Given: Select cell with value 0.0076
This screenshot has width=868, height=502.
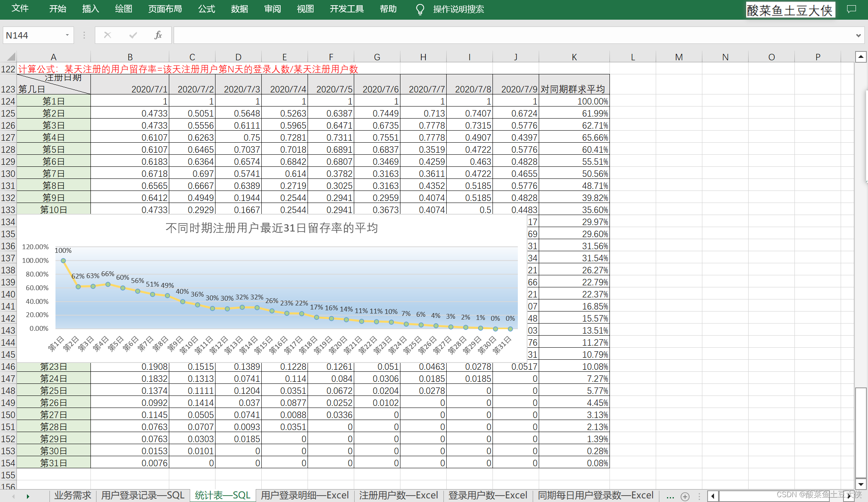Looking at the screenshot, I should coord(130,463).
